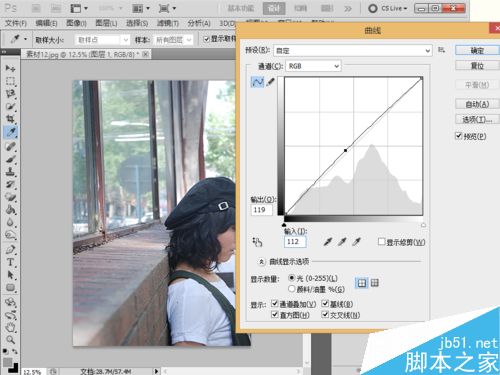This screenshot has height=375, width=500.
Task: Open the File menu
Action: [16, 23]
